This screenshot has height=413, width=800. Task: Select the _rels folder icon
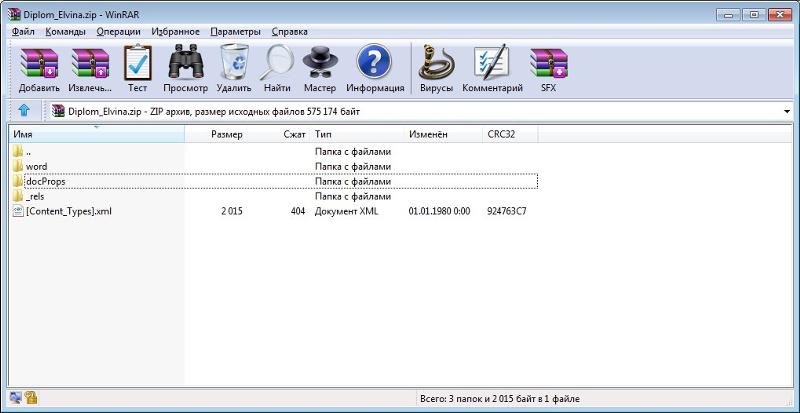click(x=18, y=196)
